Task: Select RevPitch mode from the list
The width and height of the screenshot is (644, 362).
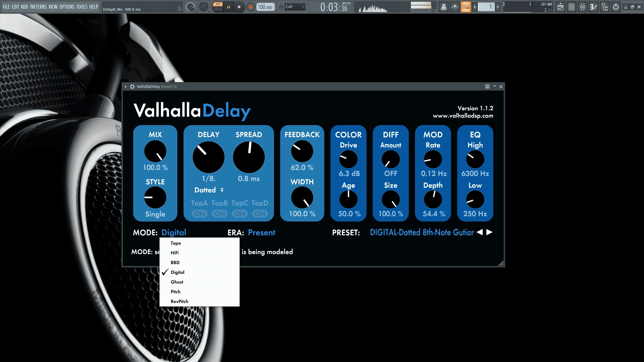Action: [x=200, y=301]
